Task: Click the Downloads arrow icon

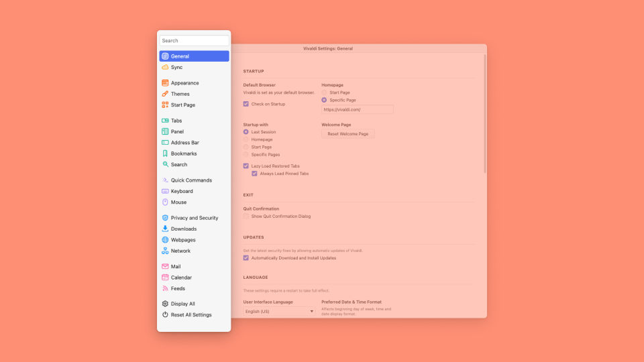Action: 165,229
